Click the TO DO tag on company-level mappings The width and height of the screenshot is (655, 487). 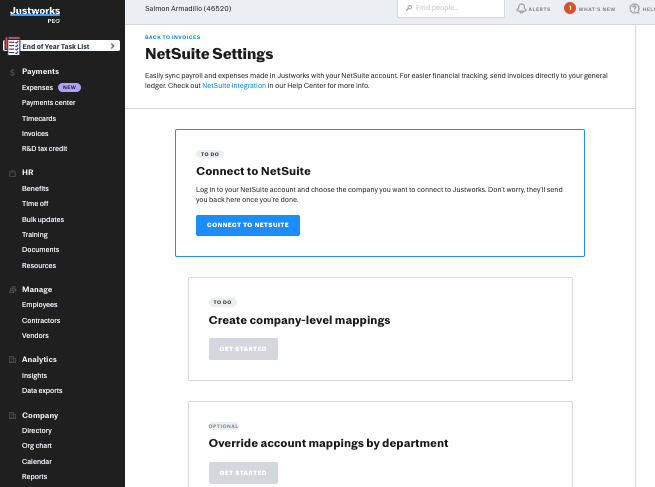(x=222, y=302)
